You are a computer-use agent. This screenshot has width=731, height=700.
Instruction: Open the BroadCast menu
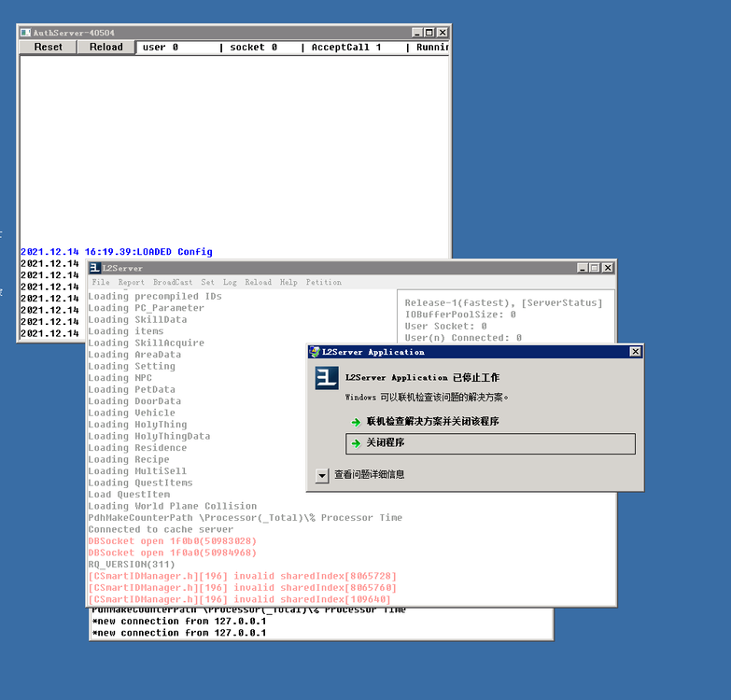(173, 282)
